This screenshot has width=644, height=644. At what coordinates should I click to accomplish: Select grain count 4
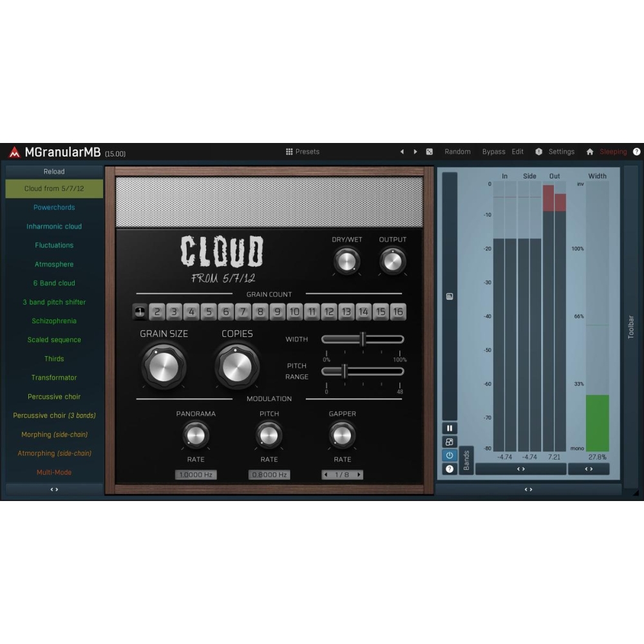point(191,312)
